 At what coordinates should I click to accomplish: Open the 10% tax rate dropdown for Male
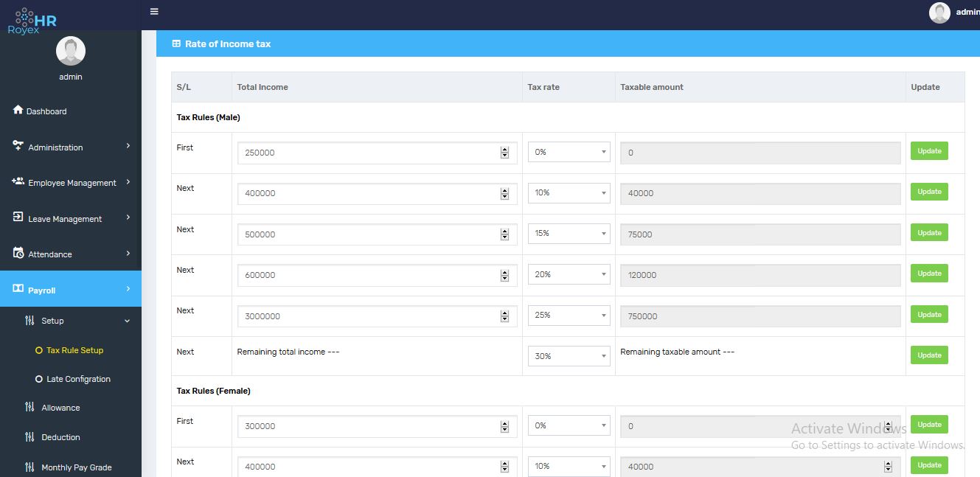(569, 193)
